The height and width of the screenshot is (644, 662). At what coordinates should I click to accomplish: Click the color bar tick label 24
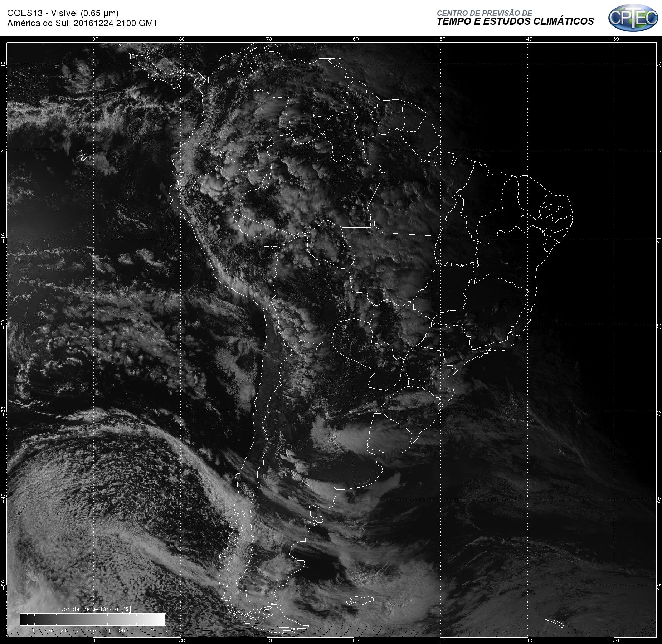pos(64,630)
